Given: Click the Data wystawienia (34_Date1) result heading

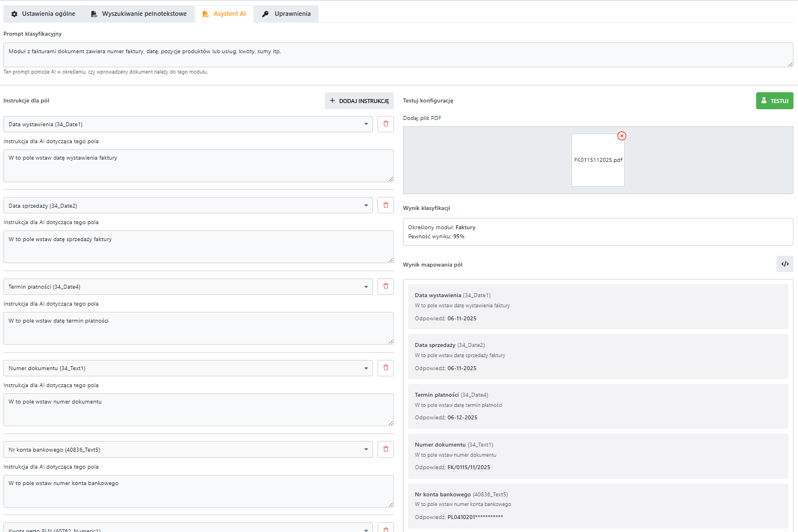Looking at the screenshot, I should point(453,295).
